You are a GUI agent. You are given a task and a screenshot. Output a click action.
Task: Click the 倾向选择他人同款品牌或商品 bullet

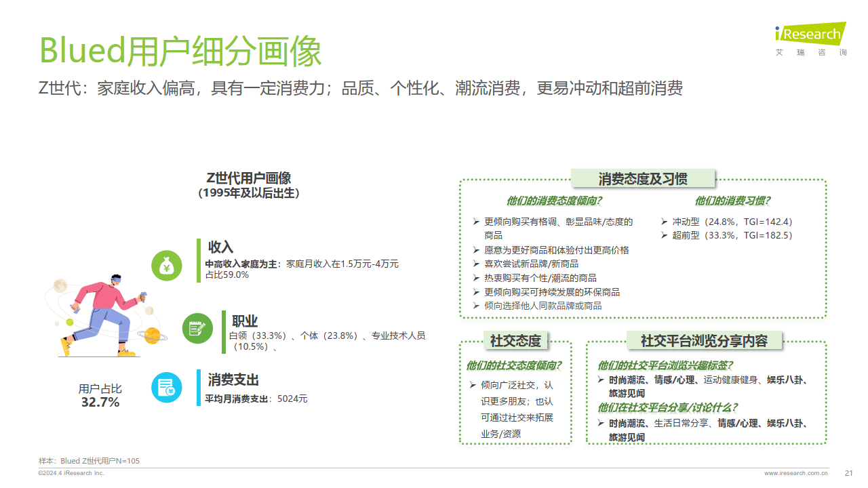pos(537,306)
